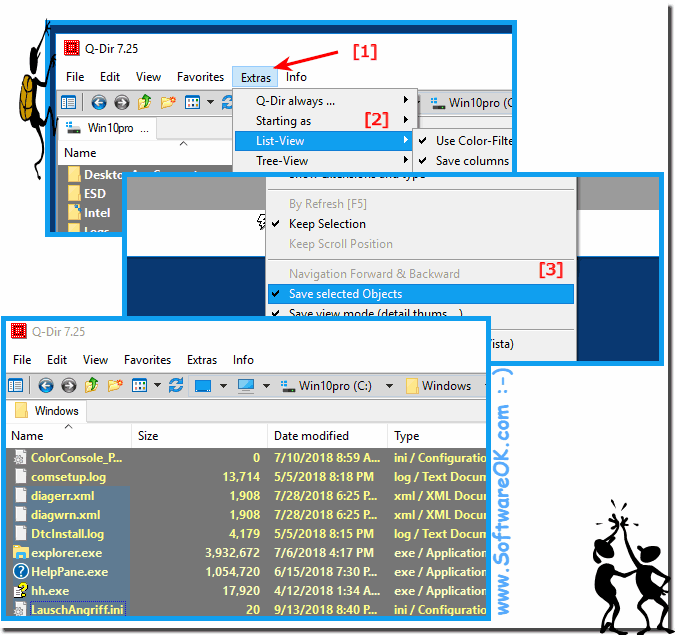Open highlighted List-View submenu
Screen dimensions: 675x635
click(x=323, y=141)
